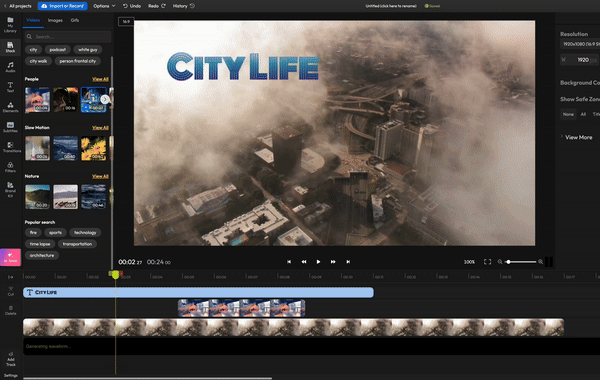Viewport: 600px width, 380px height.
Task: Click the 100% zoom level label
Action: pyautogui.click(x=469, y=262)
